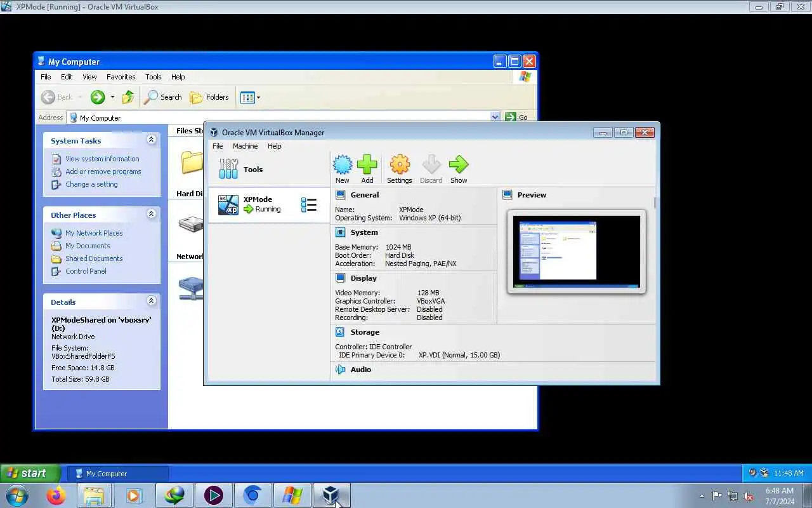This screenshot has width=812, height=508.
Task: Open Windows flag icon on host taskbar
Action: point(292,495)
